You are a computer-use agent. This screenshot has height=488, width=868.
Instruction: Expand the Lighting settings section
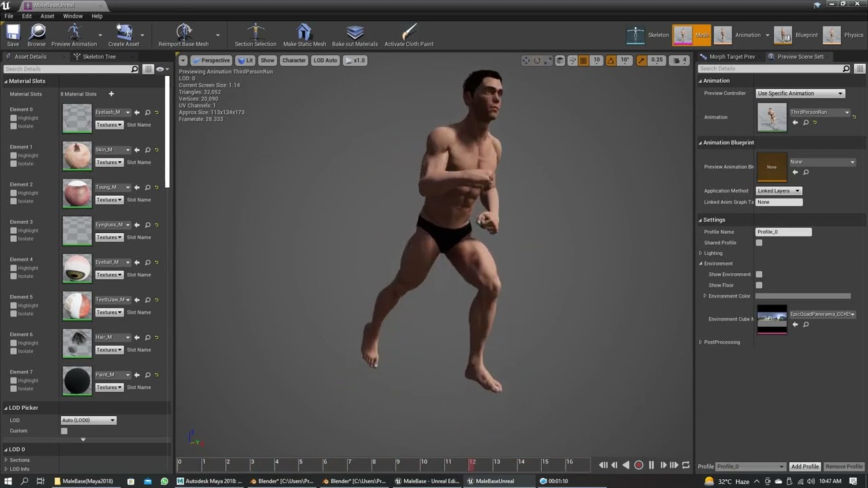pyautogui.click(x=701, y=253)
